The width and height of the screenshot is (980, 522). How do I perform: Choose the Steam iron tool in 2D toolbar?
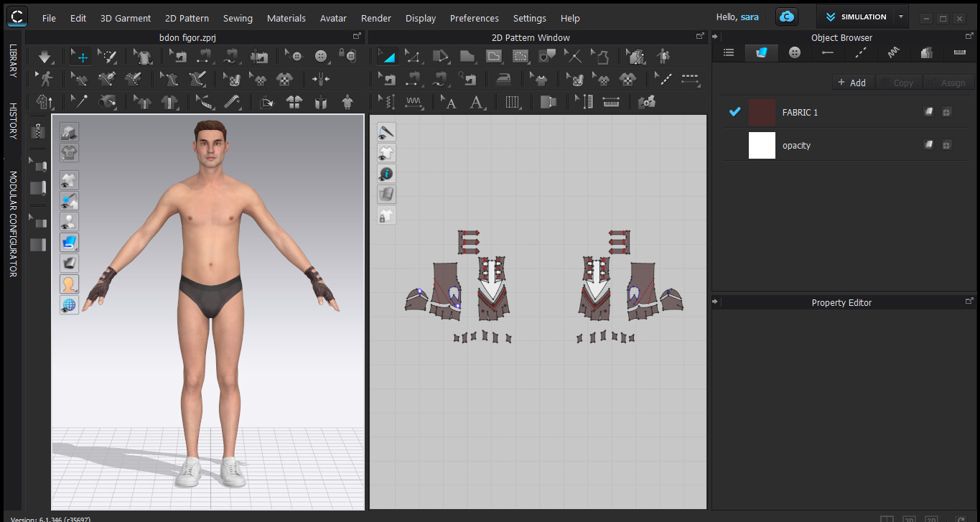coord(505,80)
